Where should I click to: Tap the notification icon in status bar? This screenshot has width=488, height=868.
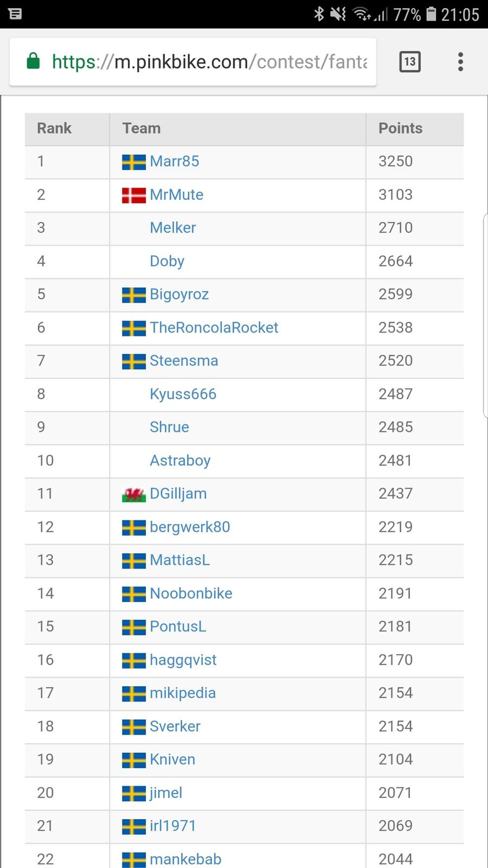tap(16, 14)
